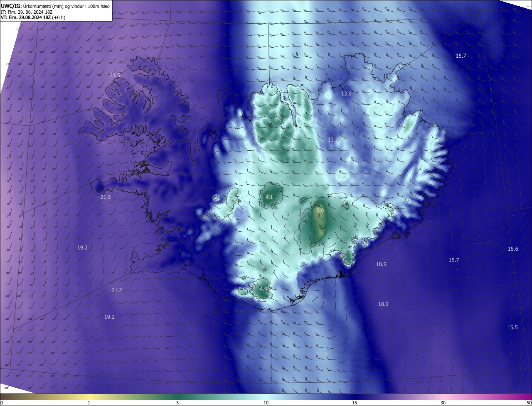The image size is (532, 406).
Task: Click the 15.6 value label on the map
Action: tap(513, 249)
